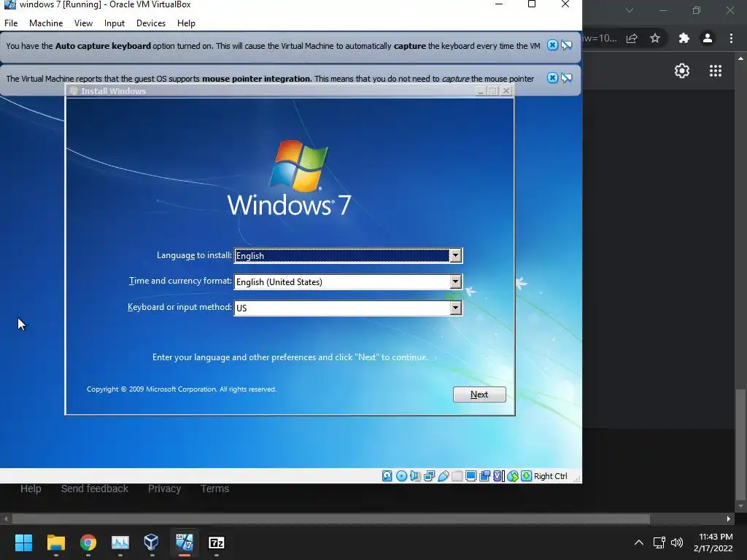Viewport: 747px width, 560px height.
Task: Open the Chrome profile avatar
Action: 708,38
